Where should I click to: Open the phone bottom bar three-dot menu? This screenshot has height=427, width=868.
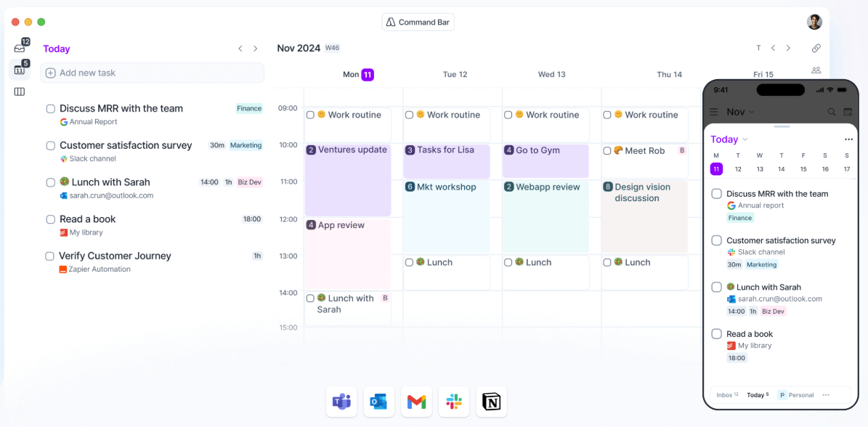(826, 395)
